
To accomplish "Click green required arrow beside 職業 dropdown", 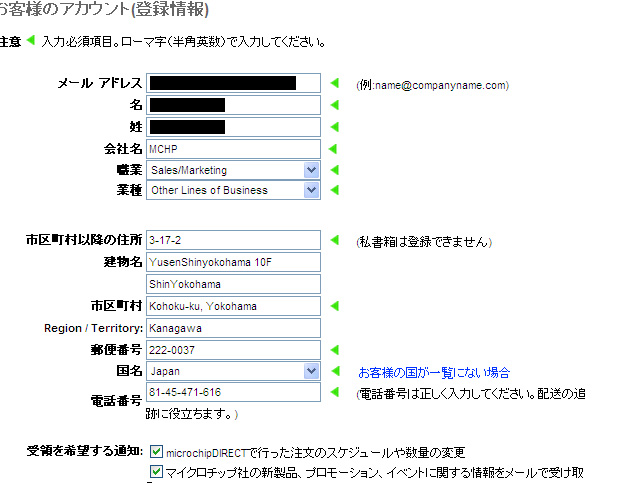I will (335, 170).
